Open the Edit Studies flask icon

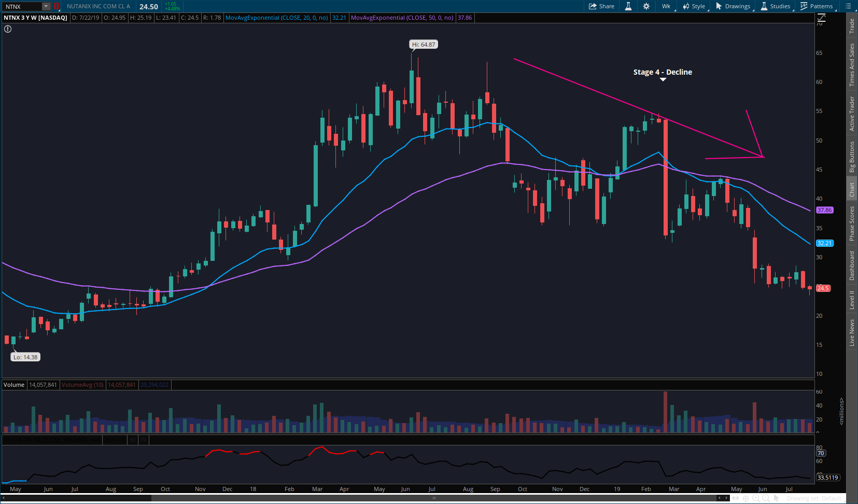click(x=628, y=6)
